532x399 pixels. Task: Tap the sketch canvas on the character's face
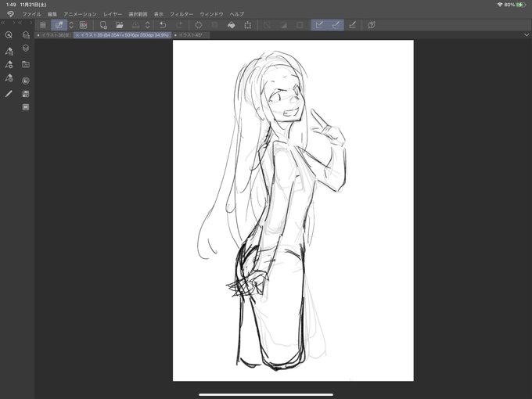[x=283, y=100]
